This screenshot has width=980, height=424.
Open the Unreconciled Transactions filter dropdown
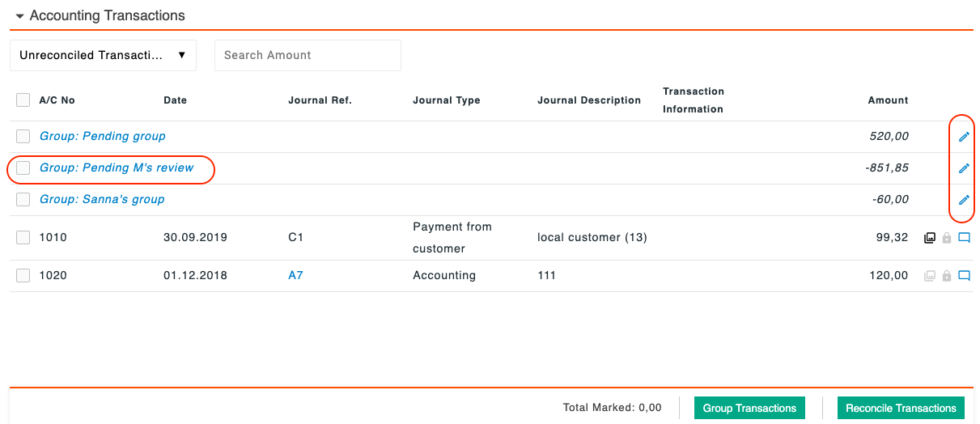pyautogui.click(x=103, y=55)
